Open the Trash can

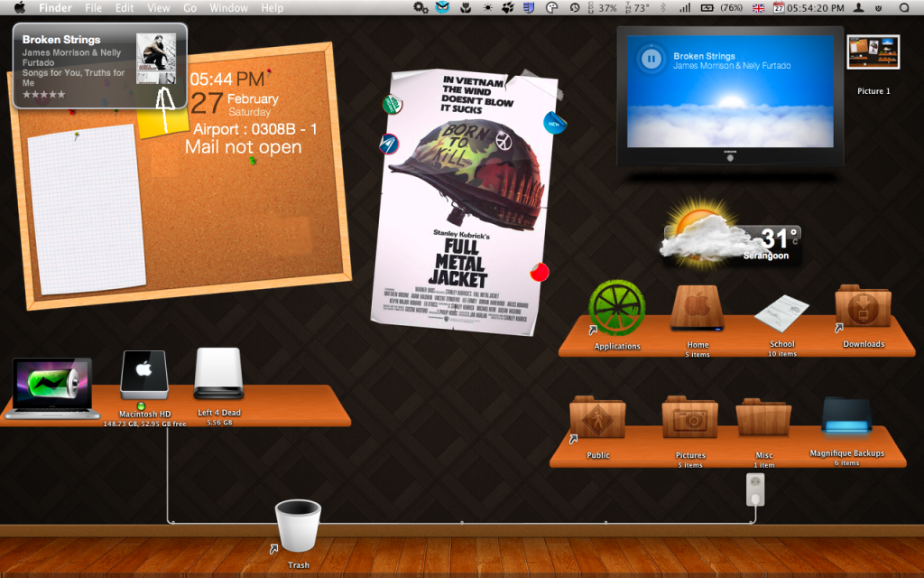tap(298, 526)
